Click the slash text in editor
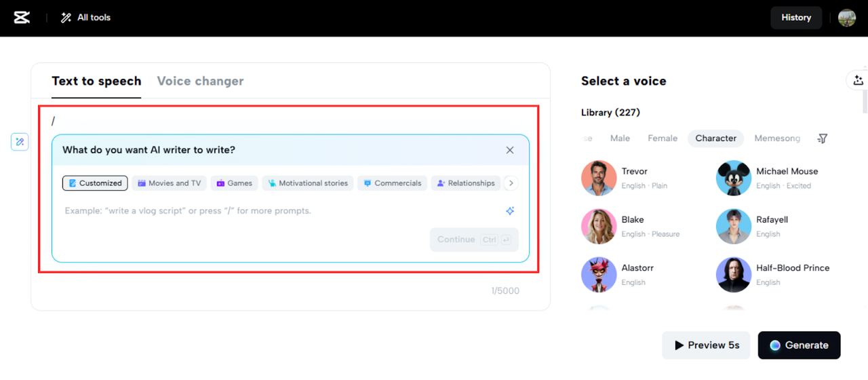This screenshot has height=380, width=868. (x=53, y=121)
